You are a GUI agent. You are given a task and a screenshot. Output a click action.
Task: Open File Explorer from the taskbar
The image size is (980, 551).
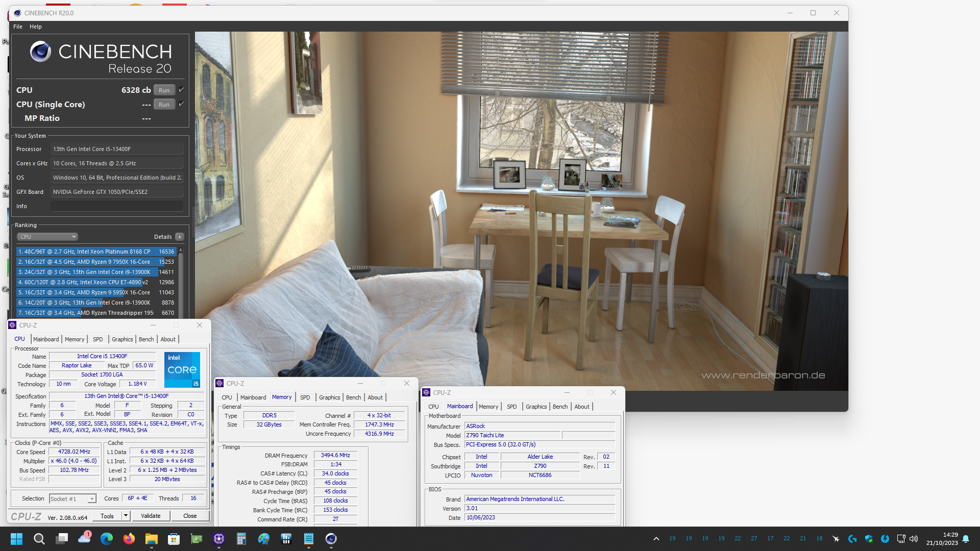152,539
